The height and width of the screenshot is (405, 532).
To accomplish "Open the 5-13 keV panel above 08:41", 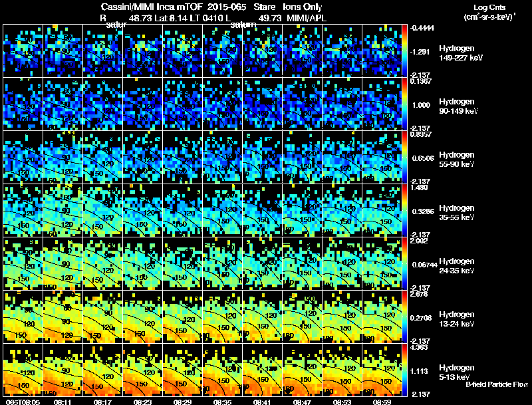I will point(262,370).
